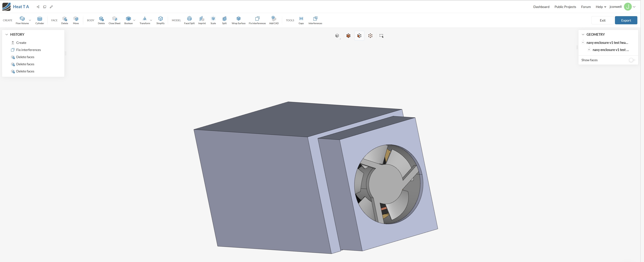Open the Wrap Surface tool

click(x=239, y=20)
